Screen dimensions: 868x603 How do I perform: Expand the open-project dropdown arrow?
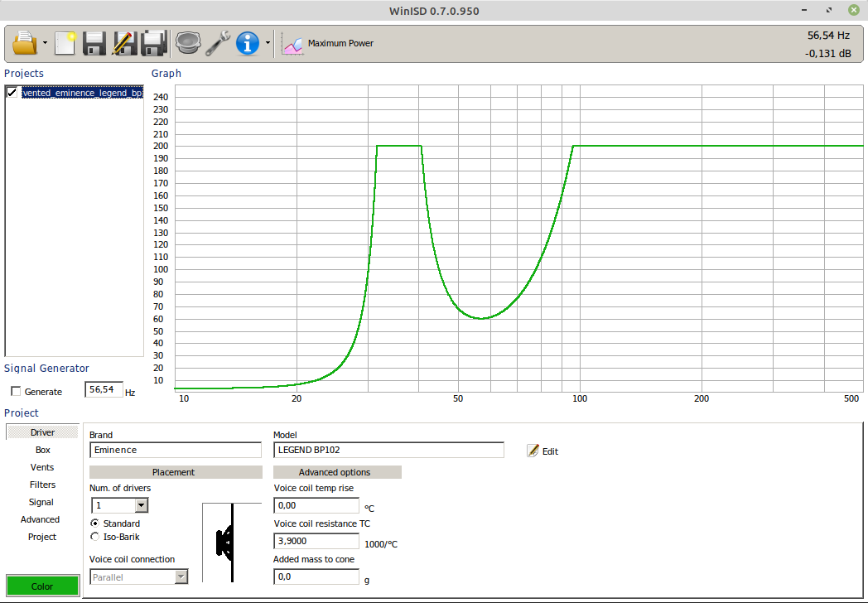(45, 43)
